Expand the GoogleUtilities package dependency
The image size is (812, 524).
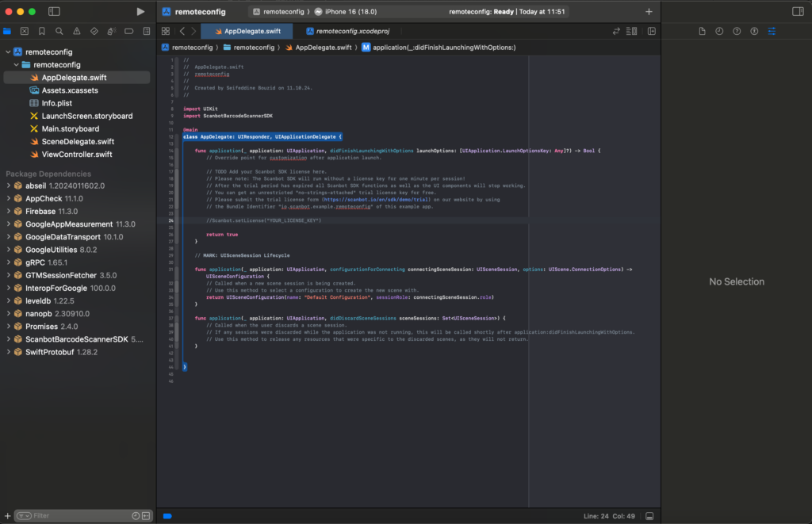click(8, 249)
